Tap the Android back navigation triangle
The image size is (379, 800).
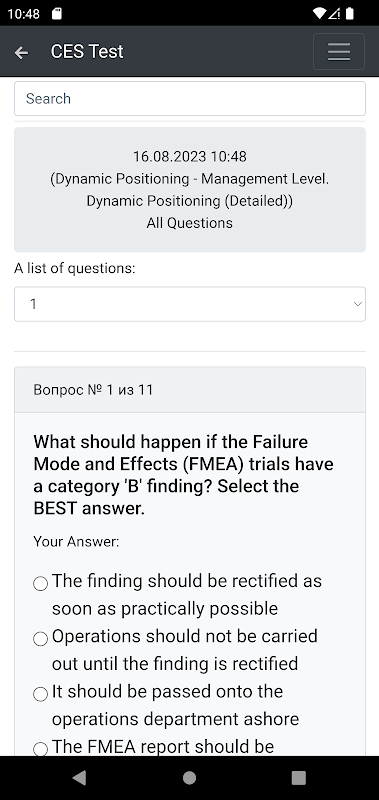[x=79, y=778]
